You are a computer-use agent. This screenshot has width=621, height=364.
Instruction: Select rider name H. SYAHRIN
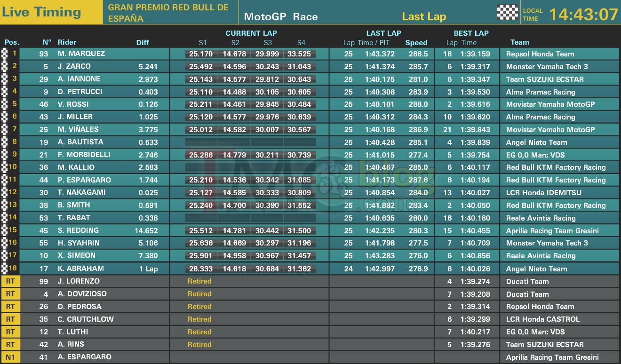[x=78, y=243]
